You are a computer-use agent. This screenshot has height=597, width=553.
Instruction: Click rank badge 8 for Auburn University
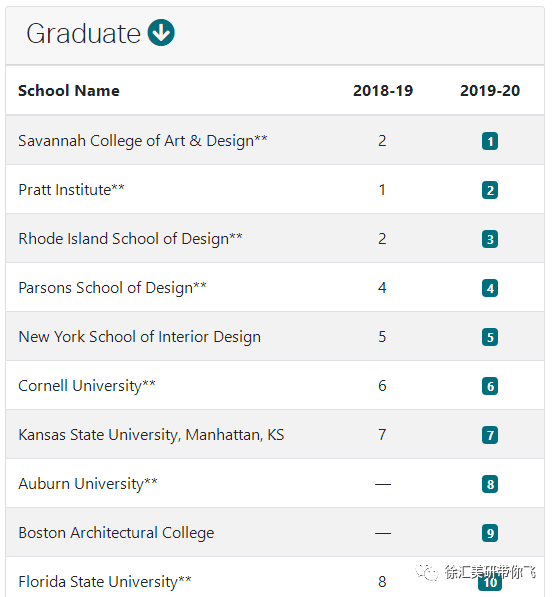tap(490, 484)
